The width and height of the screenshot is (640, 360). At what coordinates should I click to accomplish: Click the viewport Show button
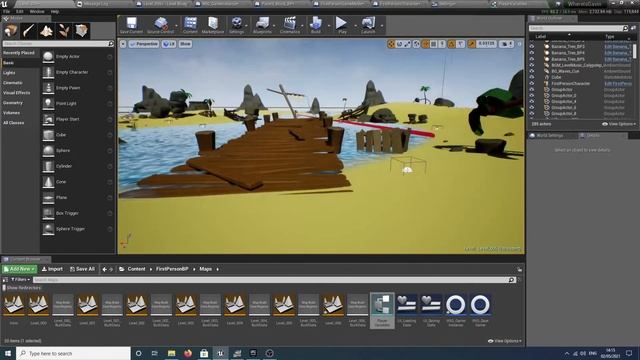click(x=185, y=44)
